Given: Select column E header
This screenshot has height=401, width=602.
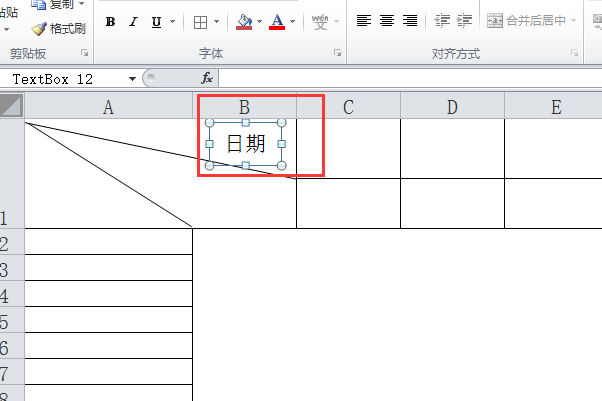Looking at the screenshot, I should coord(553,107).
